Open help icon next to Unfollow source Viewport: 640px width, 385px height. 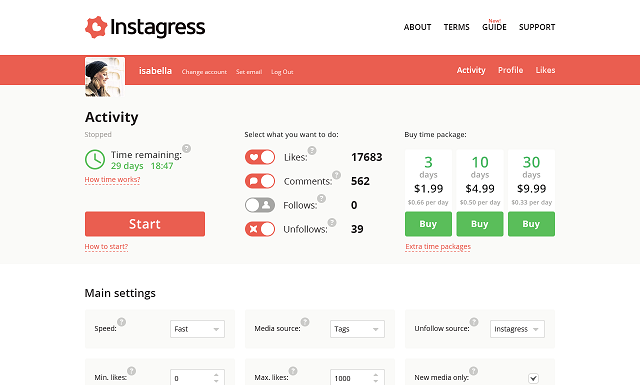click(x=474, y=322)
